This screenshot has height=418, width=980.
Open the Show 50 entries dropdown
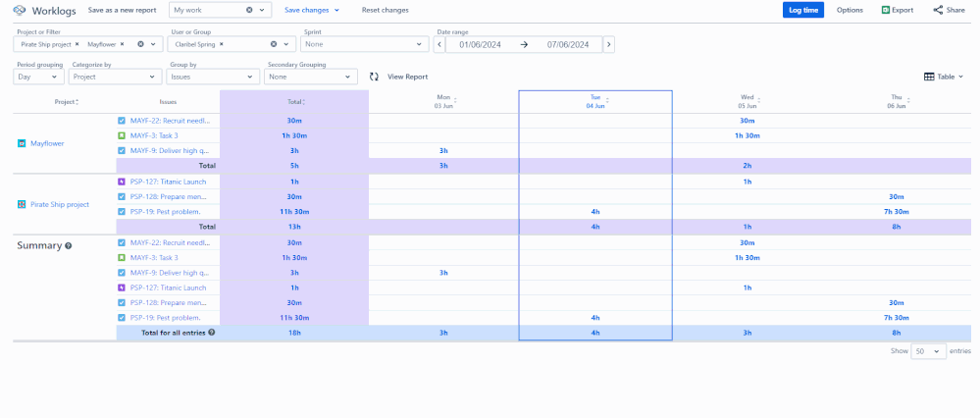(x=928, y=351)
